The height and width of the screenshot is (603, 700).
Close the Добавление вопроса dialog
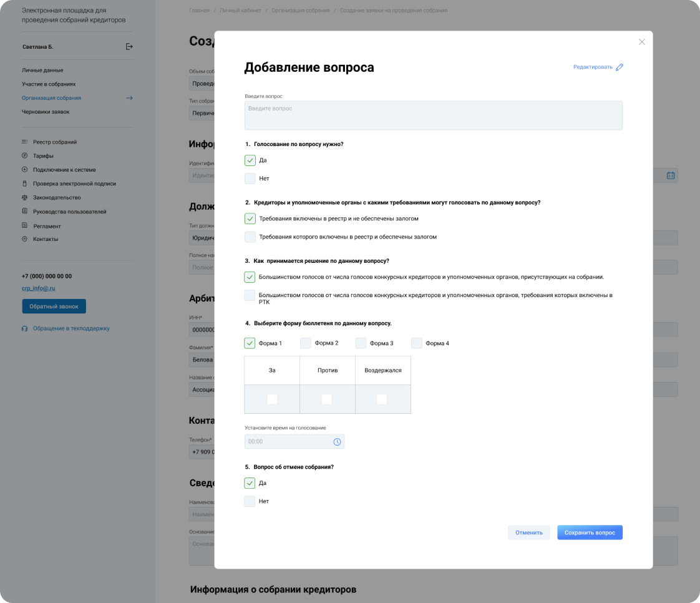tap(642, 42)
